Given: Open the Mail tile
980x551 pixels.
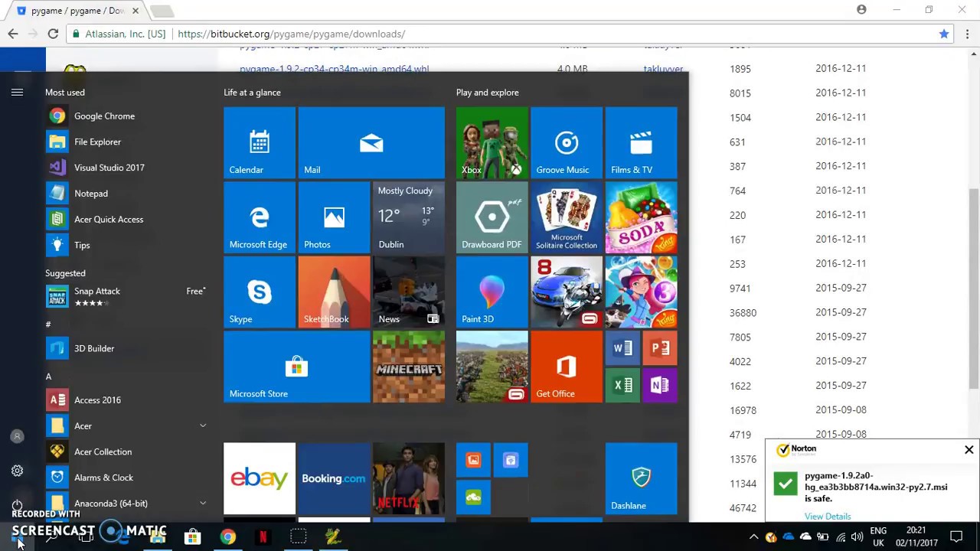Looking at the screenshot, I should click(371, 142).
